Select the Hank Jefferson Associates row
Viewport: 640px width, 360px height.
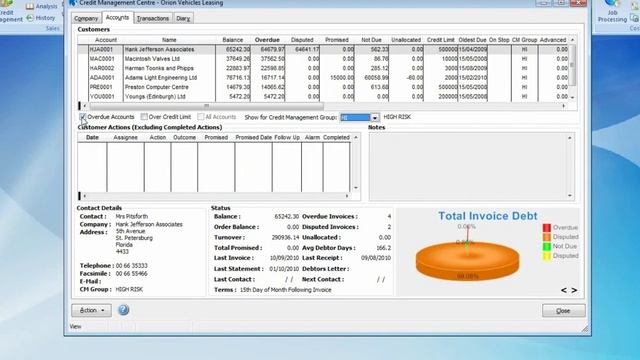322,49
